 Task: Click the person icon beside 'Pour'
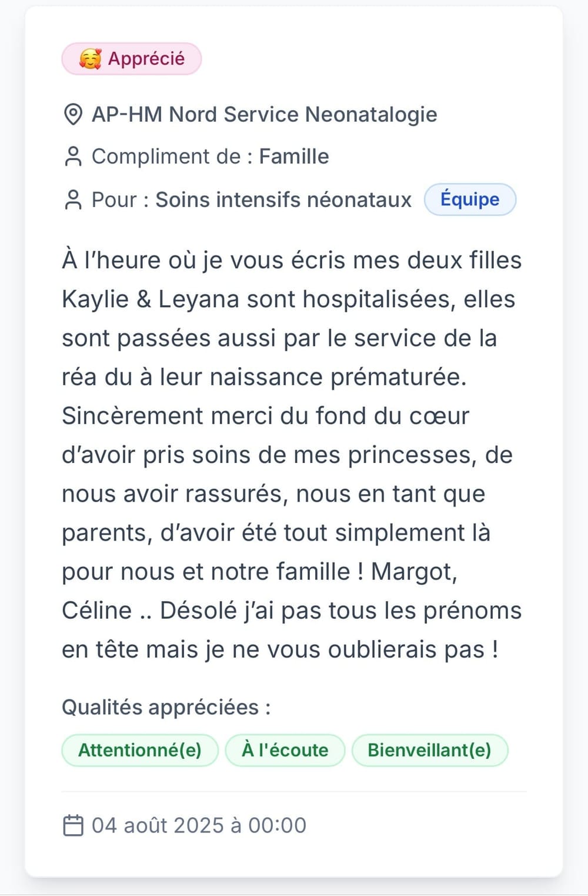click(73, 200)
